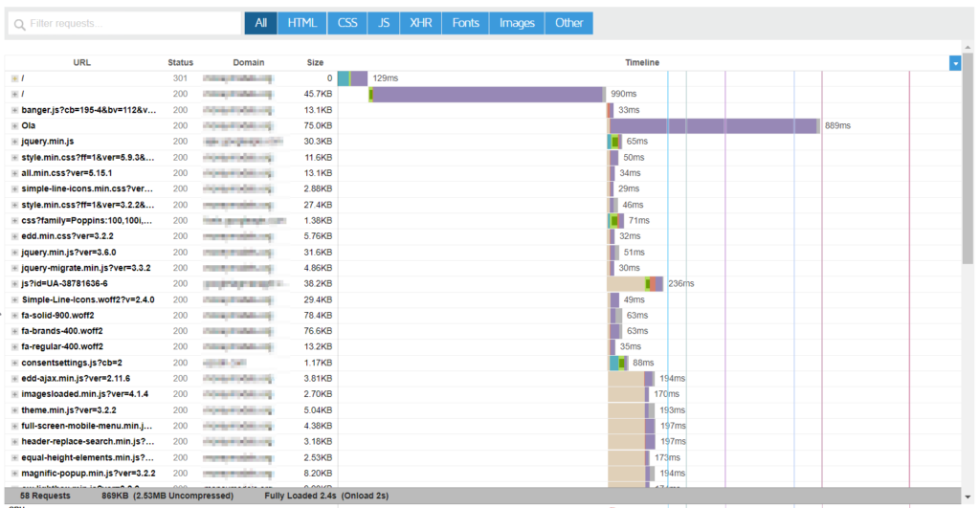
Task: Click the 889ms purple timeline bar for Ola
Action: click(713, 125)
